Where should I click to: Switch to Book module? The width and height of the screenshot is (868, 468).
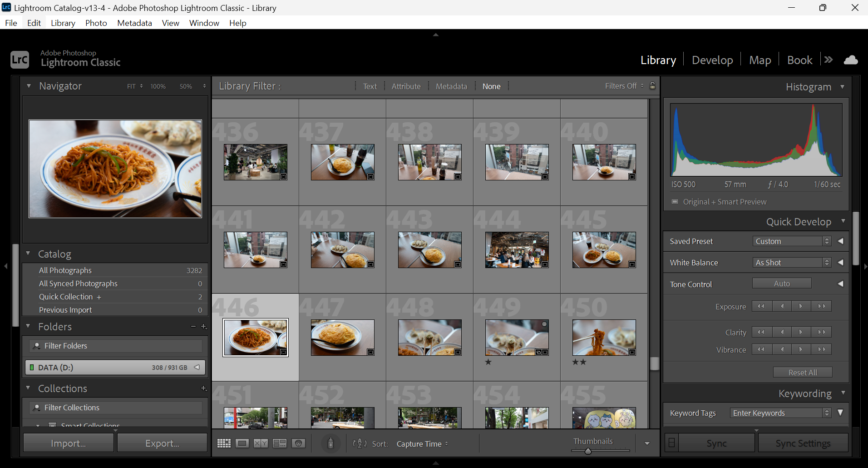799,60
